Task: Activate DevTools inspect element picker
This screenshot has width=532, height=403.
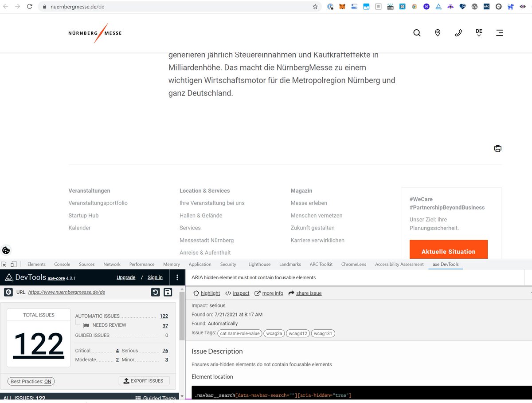Action: 4,264
